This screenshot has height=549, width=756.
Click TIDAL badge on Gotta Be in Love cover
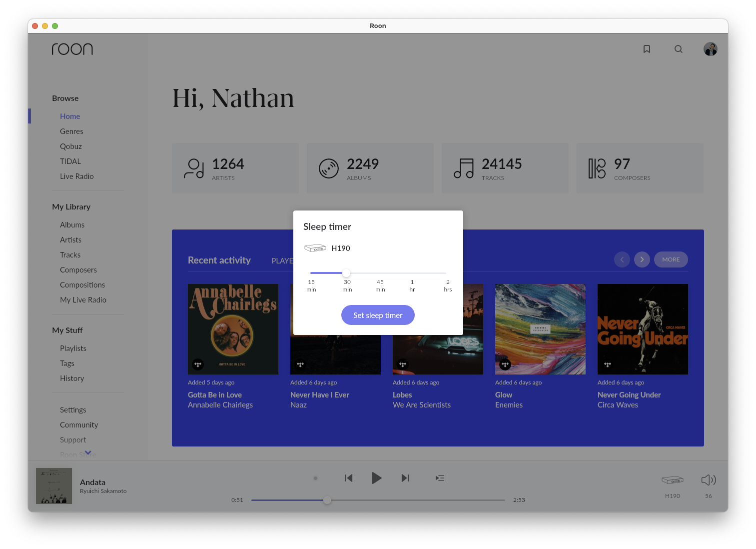coord(198,364)
